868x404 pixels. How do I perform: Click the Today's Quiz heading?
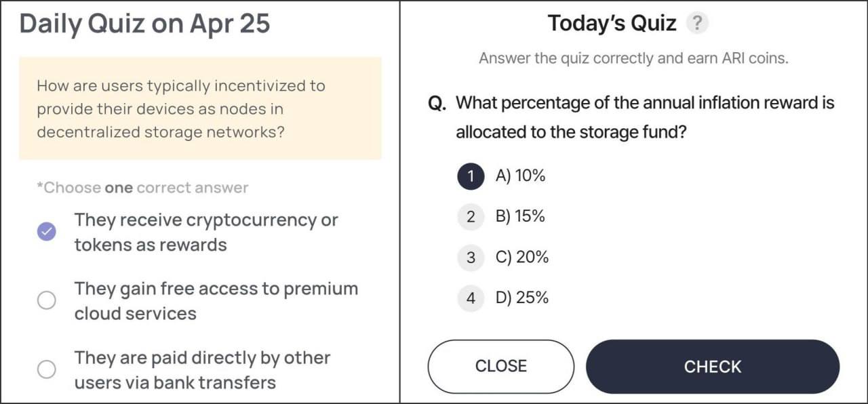coord(612,23)
